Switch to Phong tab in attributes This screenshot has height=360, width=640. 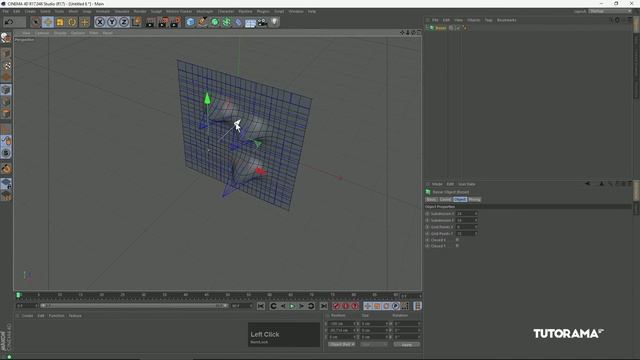click(x=474, y=200)
